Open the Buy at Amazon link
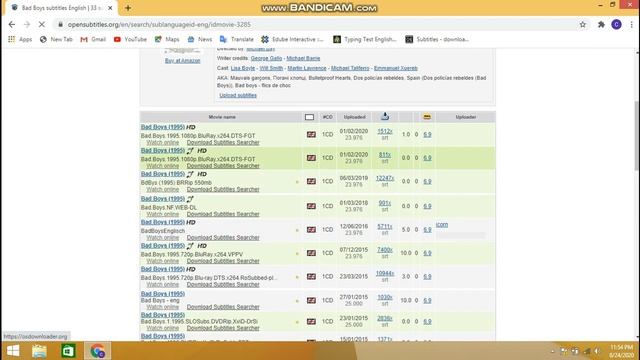The image size is (640, 360). (182, 60)
